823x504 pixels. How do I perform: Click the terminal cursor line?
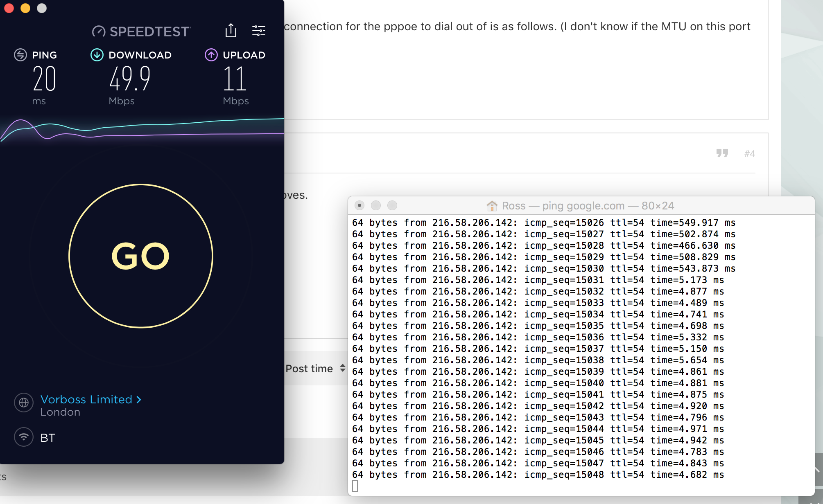[355, 486]
